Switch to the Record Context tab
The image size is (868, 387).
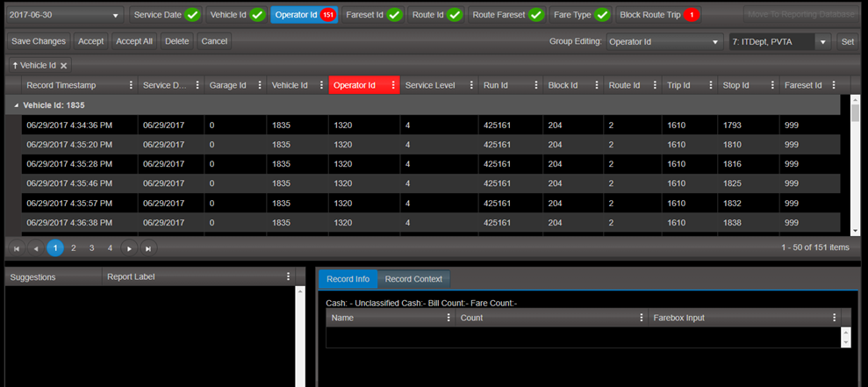coord(413,279)
